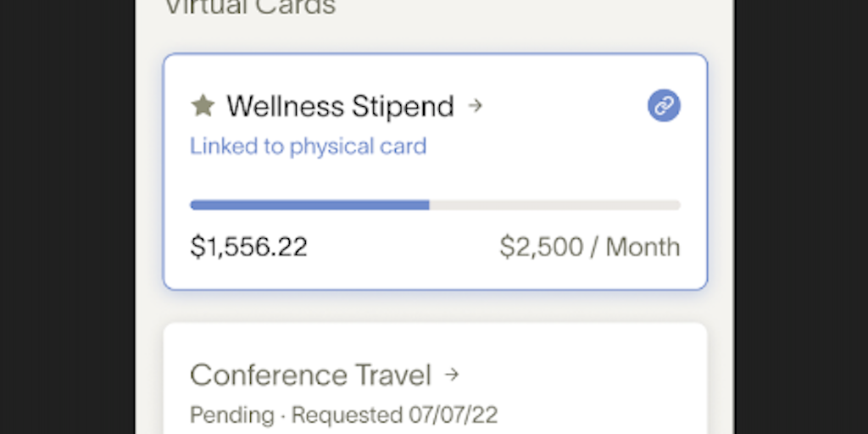Click the word 'Conference' in the card title
The height and width of the screenshot is (434, 868).
click(268, 374)
